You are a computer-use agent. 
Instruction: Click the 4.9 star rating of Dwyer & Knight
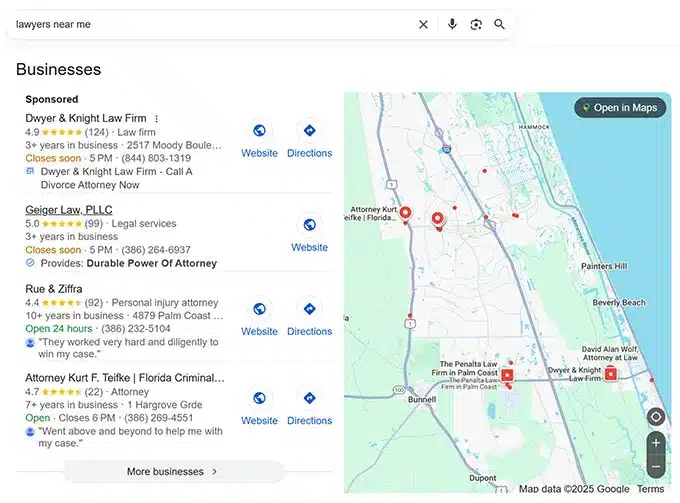53,132
